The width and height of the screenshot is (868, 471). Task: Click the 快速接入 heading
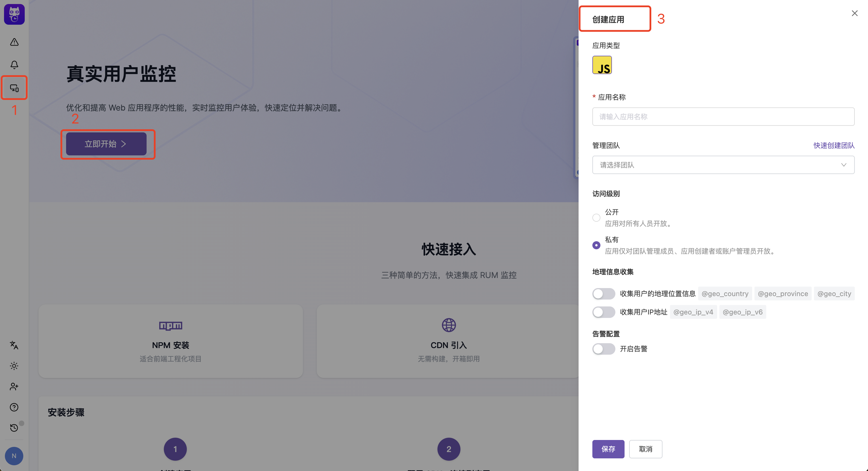click(x=449, y=249)
